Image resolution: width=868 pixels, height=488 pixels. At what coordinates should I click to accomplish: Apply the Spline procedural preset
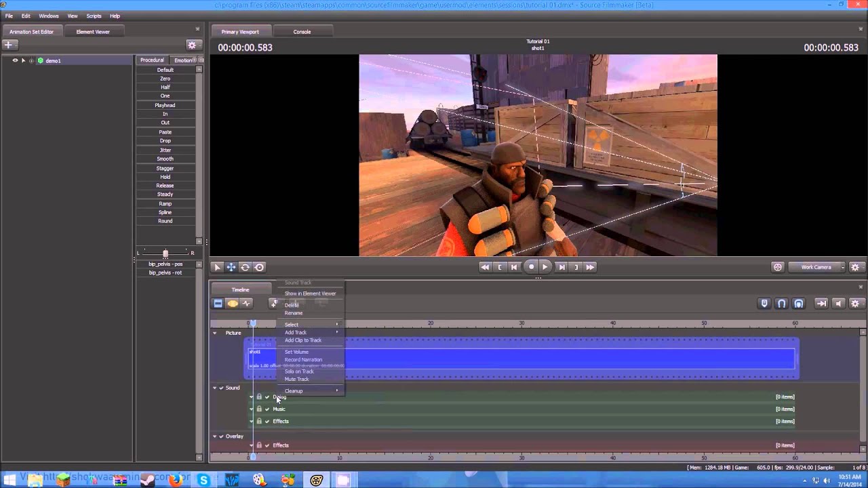click(x=165, y=213)
